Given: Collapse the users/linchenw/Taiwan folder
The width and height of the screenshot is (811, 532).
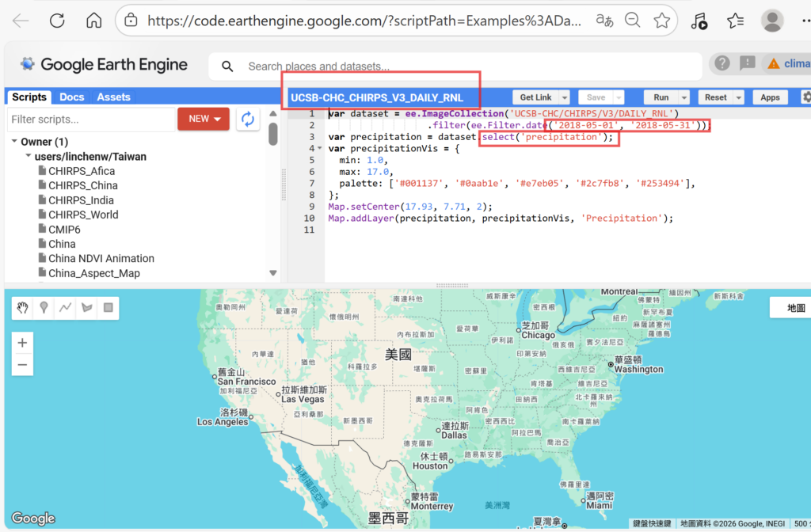Looking at the screenshot, I should (28, 157).
